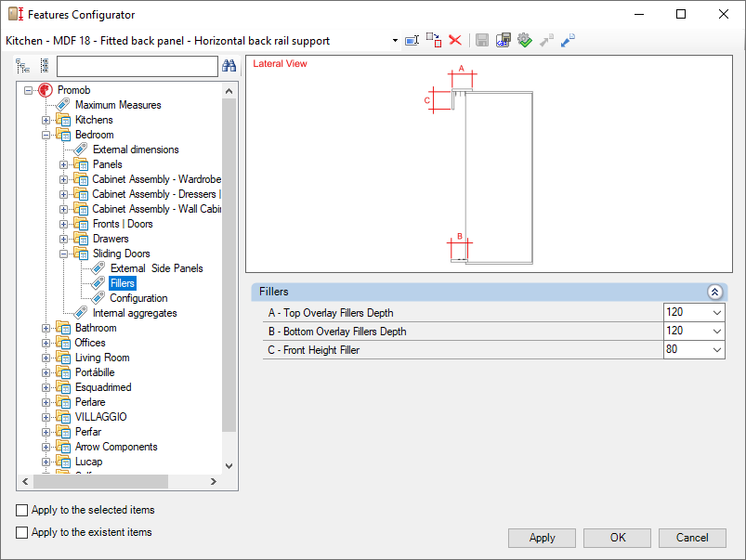The width and height of the screenshot is (746, 560).
Task: Select Fillers in the tree
Action: click(123, 283)
